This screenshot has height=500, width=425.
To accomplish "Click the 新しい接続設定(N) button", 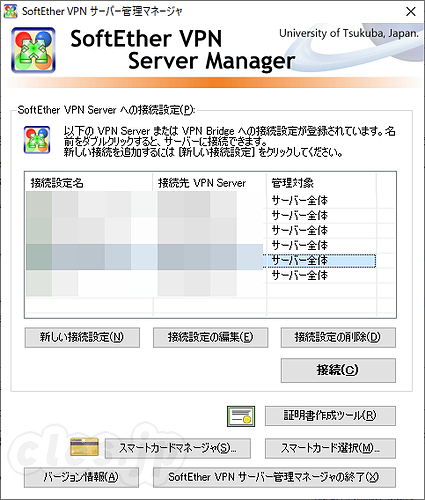I will [x=82, y=337].
